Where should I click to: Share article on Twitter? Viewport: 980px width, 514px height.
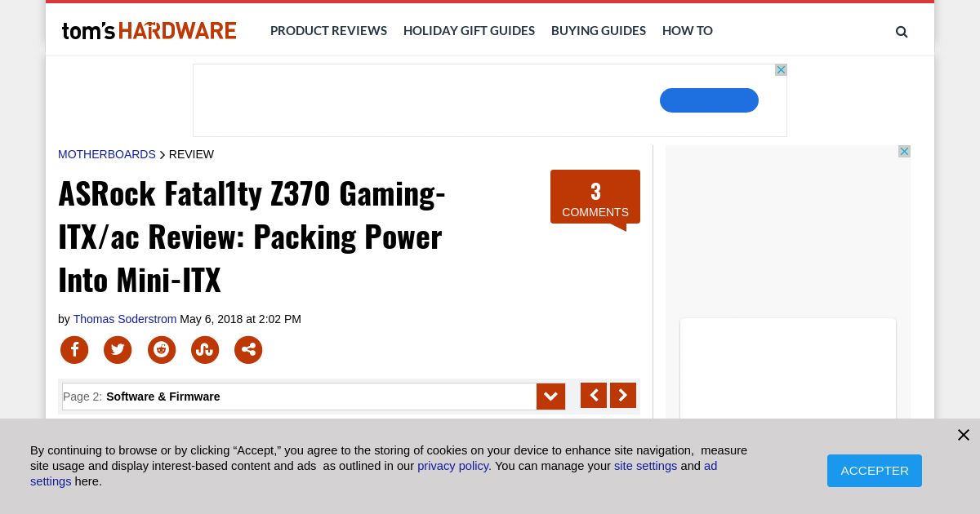click(118, 350)
